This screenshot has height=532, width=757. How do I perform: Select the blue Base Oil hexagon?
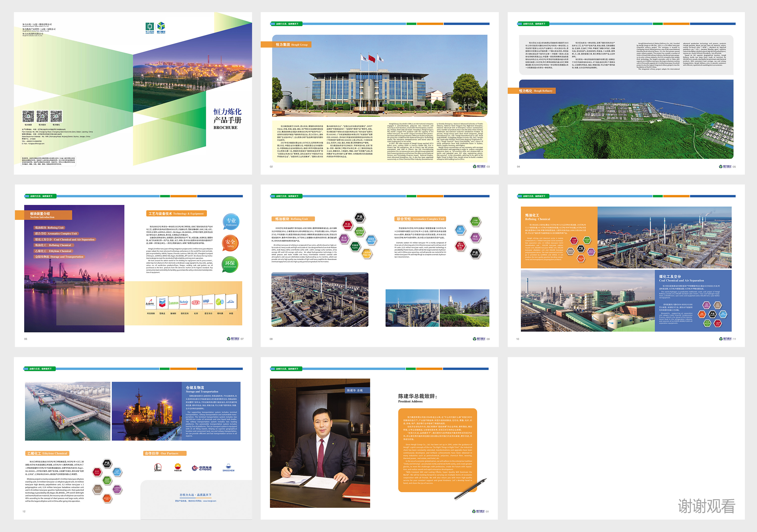[371, 240]
